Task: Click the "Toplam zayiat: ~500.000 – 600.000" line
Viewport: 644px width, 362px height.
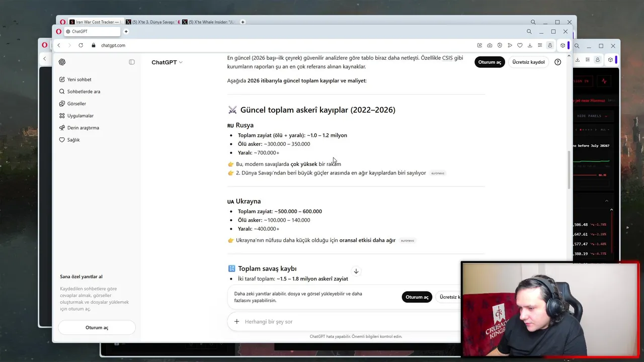Action: coord(280,211)
